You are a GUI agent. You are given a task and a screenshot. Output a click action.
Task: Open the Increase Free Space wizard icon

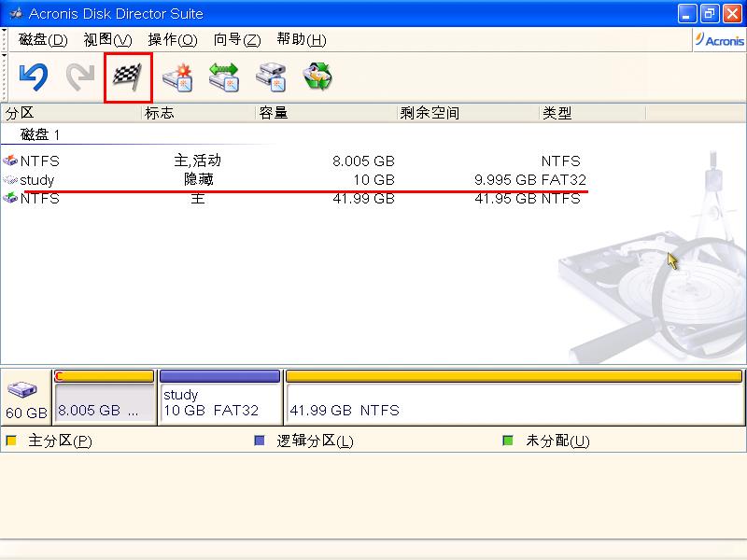coord(224,77)
